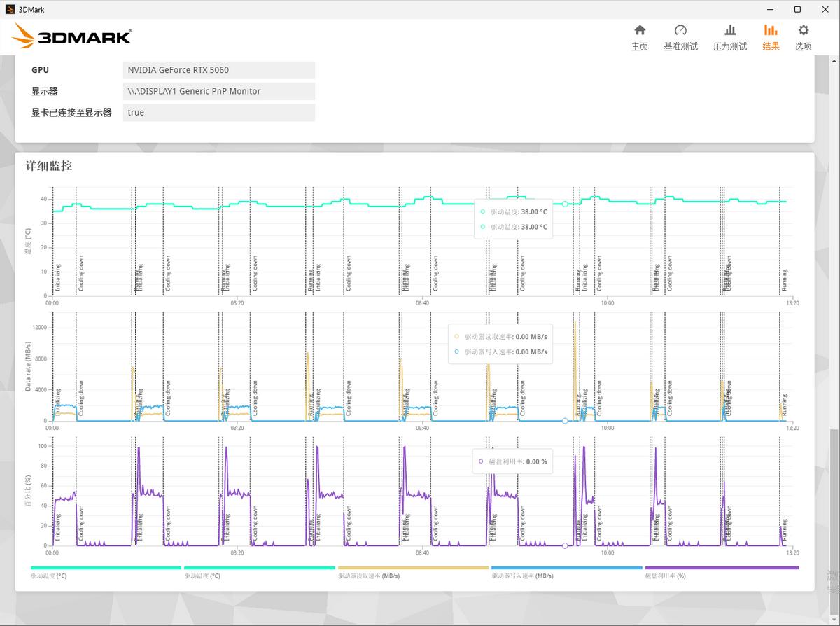Click the circle marker on the data rate chart
The height and width of the screenshot is (626, 840).
point(565,421)
